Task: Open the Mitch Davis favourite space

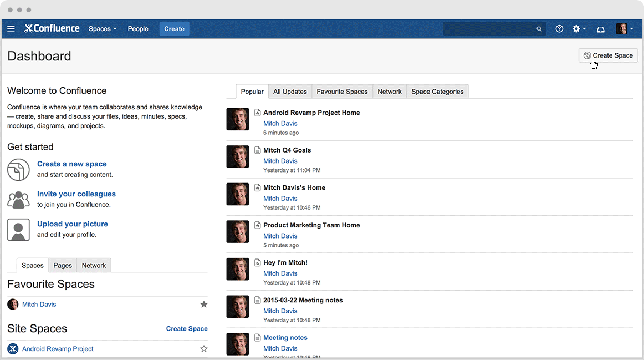Action: pos(39,305)
